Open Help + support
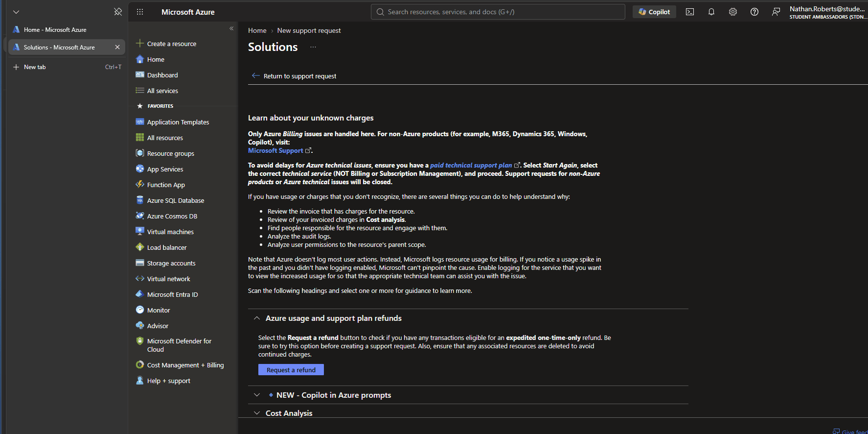Image resolution: width=868 pixels, height=434 pixels. tap(169, 381)
